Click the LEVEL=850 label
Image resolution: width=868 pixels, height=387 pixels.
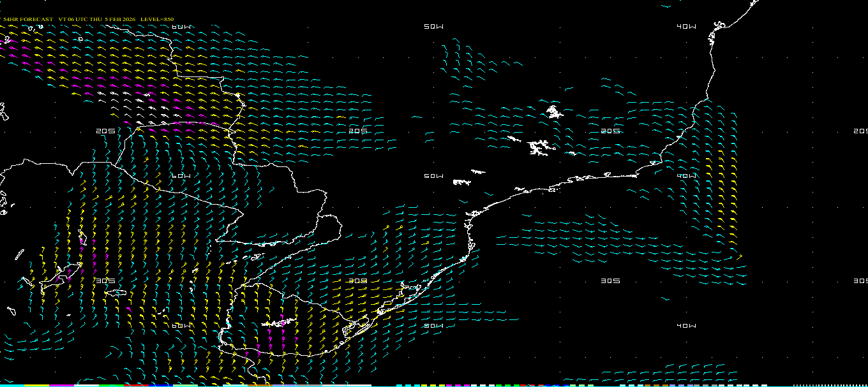coord(157,19)
